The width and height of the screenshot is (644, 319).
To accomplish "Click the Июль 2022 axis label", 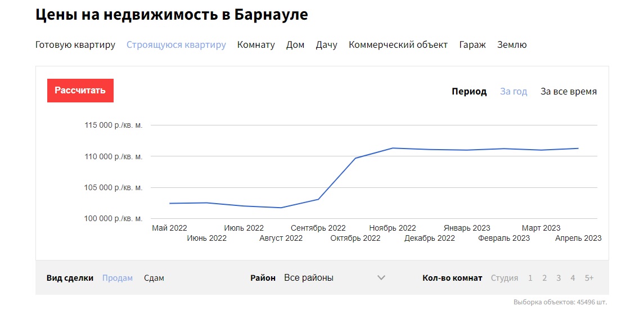I will click(244, 228).
